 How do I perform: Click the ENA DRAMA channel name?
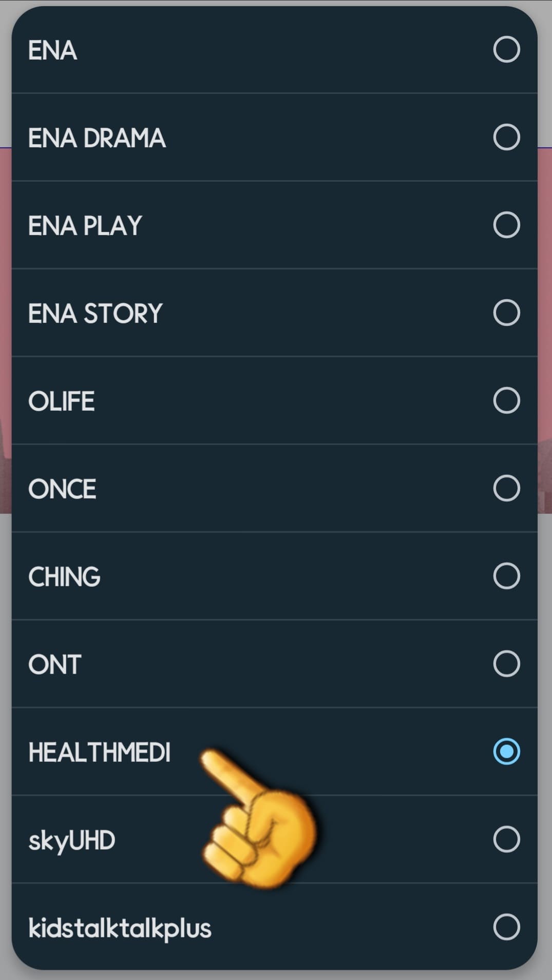coord(98,138)
